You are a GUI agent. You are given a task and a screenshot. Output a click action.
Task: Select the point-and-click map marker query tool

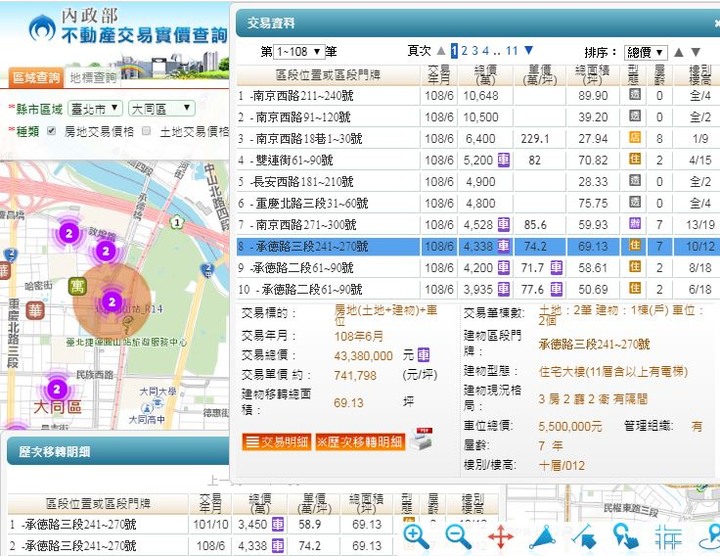625,537
